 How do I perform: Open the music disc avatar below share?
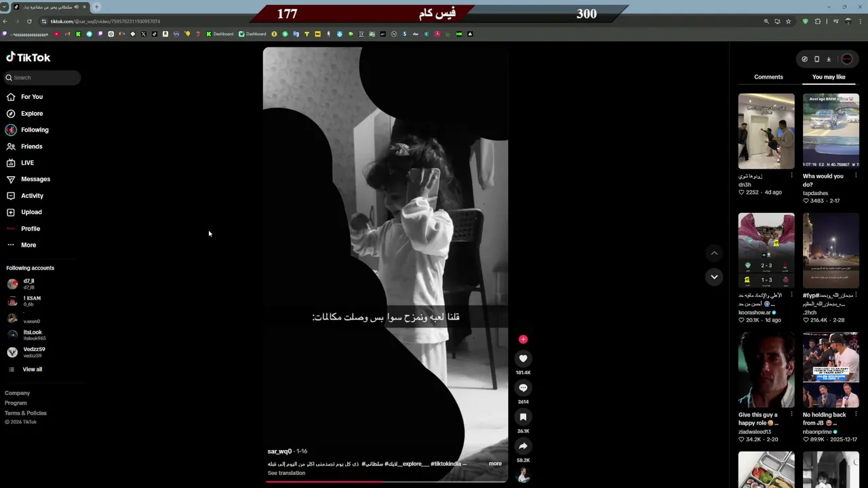point(523,474)
